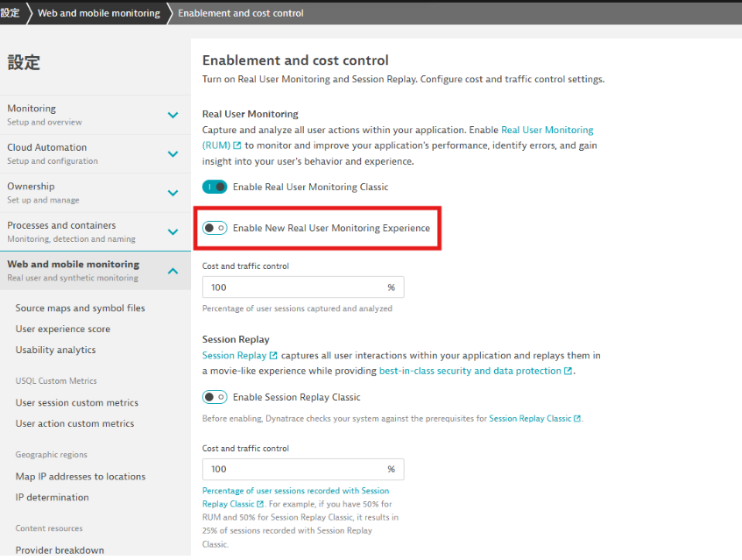
Task: Expand Processes and containers section
Action: click(x=173, y=231)
